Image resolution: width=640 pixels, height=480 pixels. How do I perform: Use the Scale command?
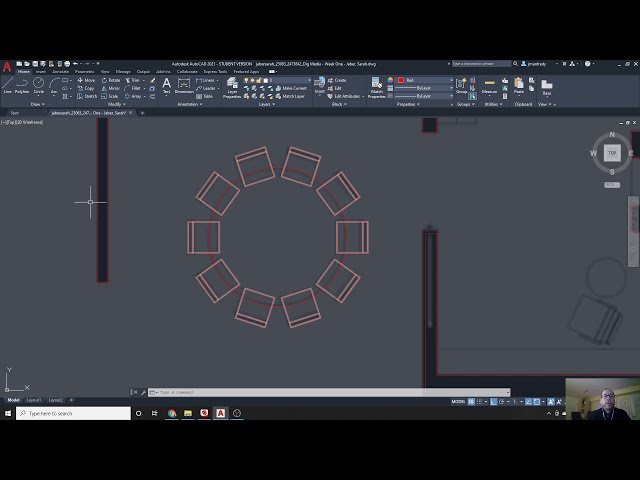point(109,96)
